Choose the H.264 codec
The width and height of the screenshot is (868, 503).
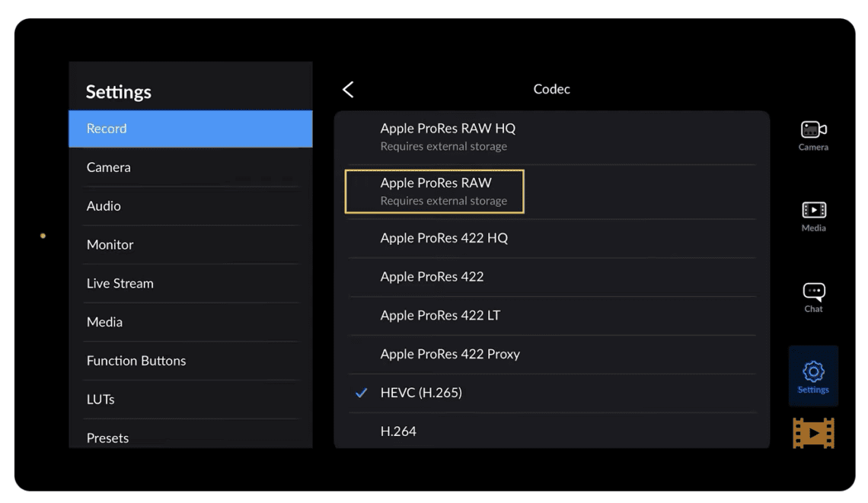pos(398,431)
